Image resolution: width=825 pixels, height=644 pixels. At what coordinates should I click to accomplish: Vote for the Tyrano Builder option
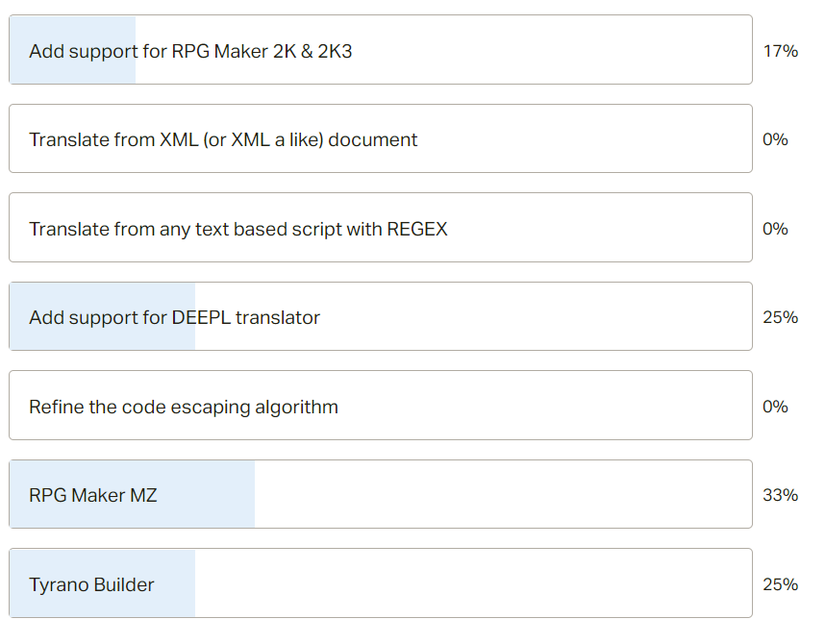[x=381, y=583]
